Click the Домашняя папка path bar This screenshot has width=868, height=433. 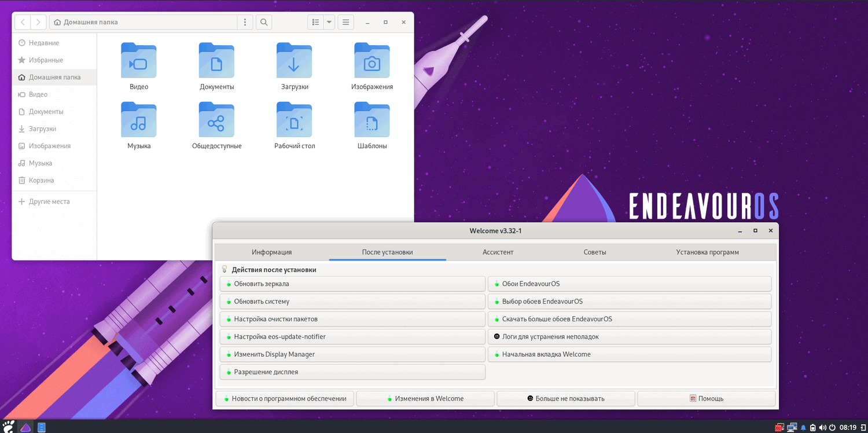tap(144, 23)
